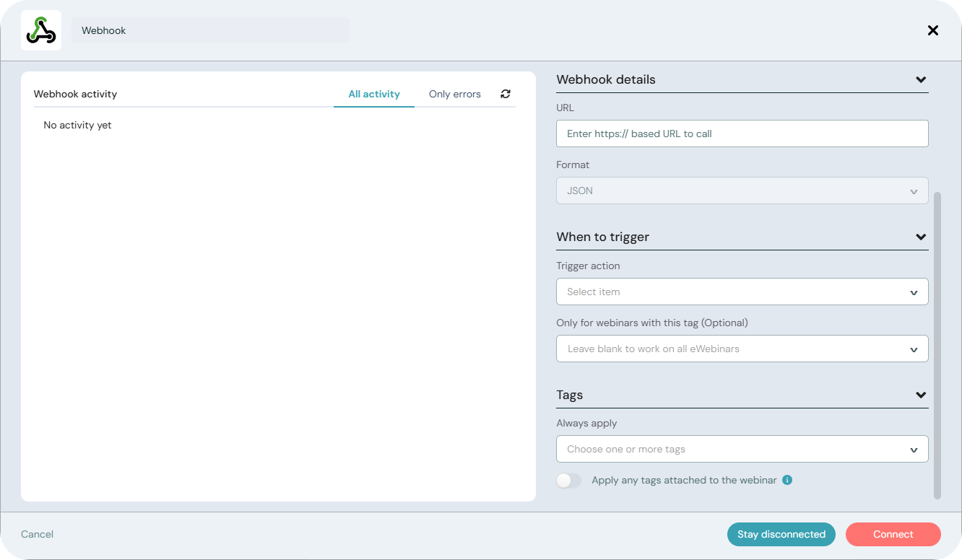Open webinar tag filter dropdown

click(742, 349)
